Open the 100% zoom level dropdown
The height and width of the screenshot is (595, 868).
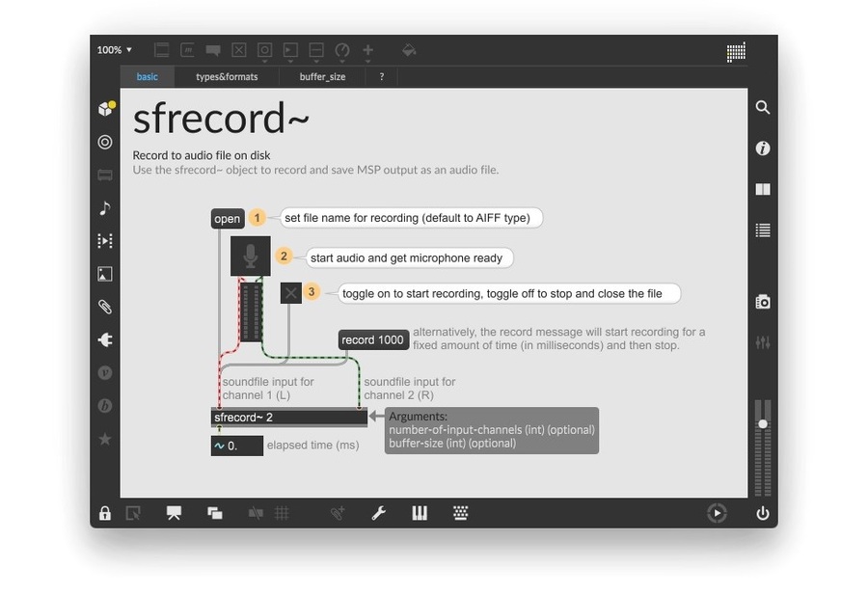pos(115,50)
